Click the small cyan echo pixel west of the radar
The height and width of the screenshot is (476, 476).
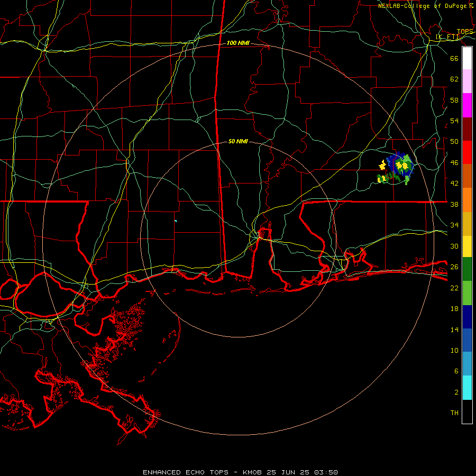click(x=176, y=221)
